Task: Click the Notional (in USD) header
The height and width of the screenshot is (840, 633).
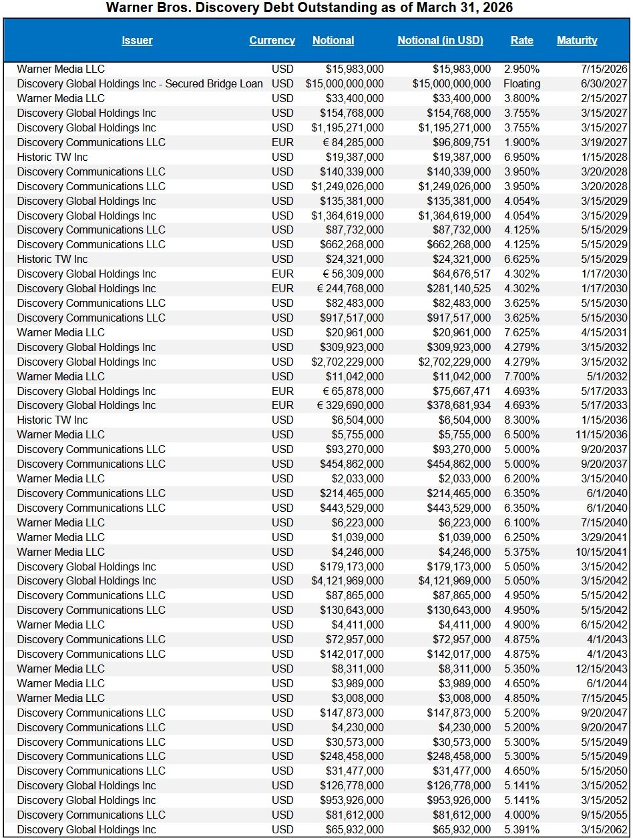Action: [x=441, y=40]
